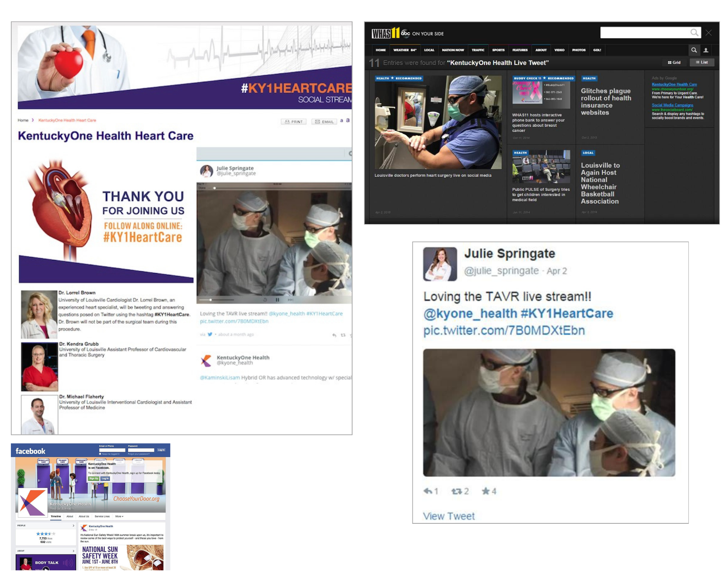Switch WHAS11 results to Grid view
Image resolution: width=728 pixels, height=582 pixels.
(674, 63)
